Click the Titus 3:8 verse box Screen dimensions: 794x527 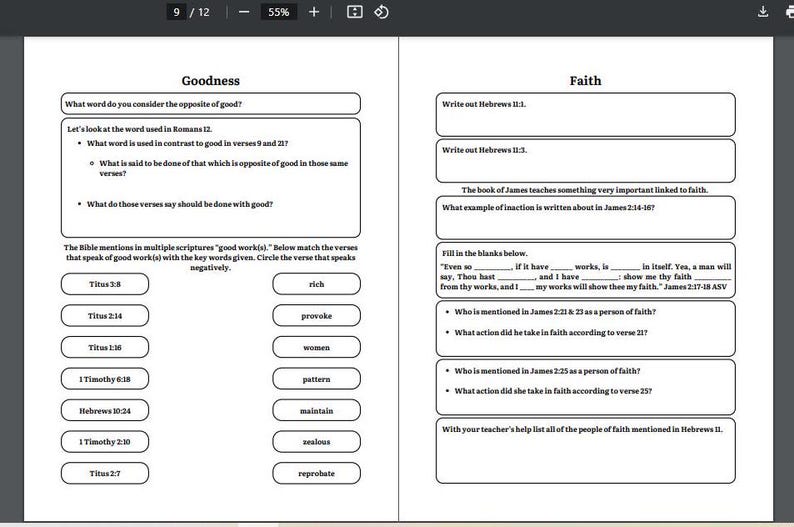pyautogui.click(x=105, y=284)
